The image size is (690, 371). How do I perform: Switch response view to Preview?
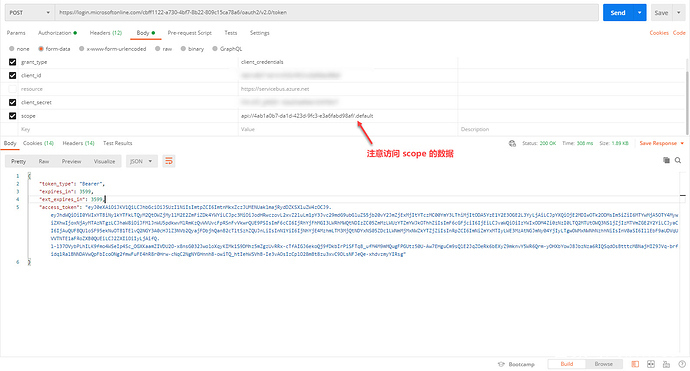pyautogui.click(x=71, y=162)
